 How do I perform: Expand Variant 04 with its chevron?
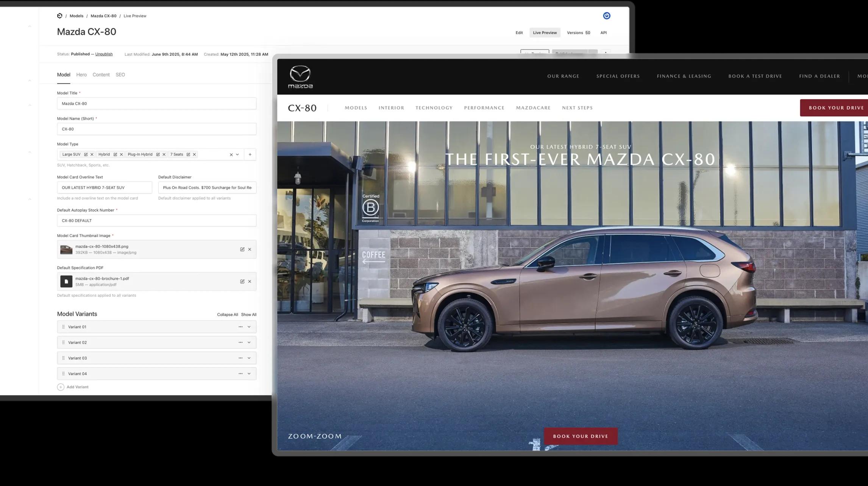pos(249,374)
